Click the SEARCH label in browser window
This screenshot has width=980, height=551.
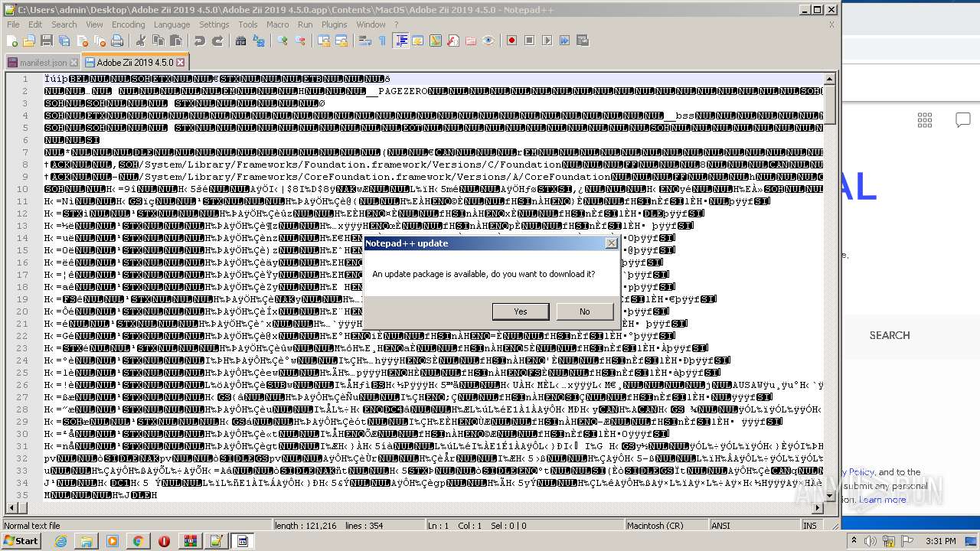click(x=890, y=335)
